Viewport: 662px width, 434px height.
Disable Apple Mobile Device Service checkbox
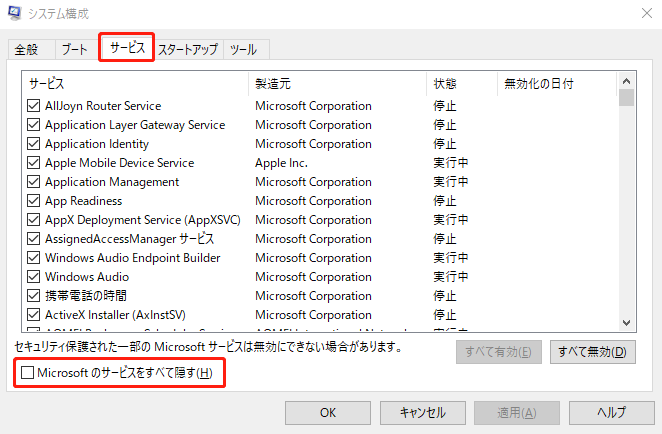click(34, 163)
